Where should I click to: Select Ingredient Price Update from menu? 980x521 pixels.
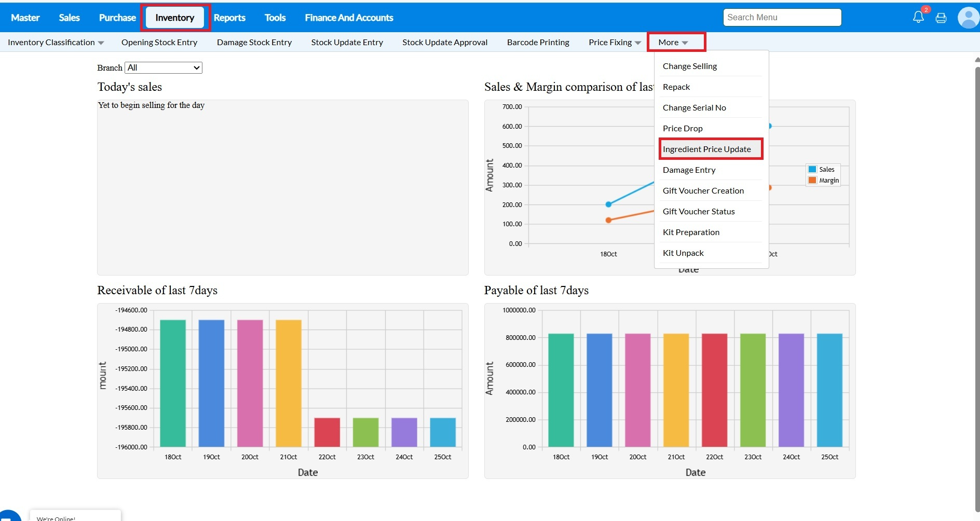click(x=706, y=149)
